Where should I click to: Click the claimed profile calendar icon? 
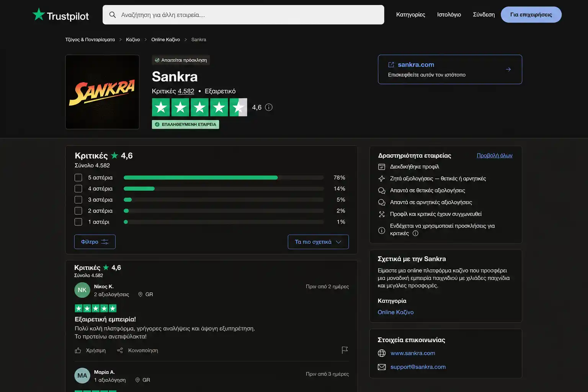point(382,167)
